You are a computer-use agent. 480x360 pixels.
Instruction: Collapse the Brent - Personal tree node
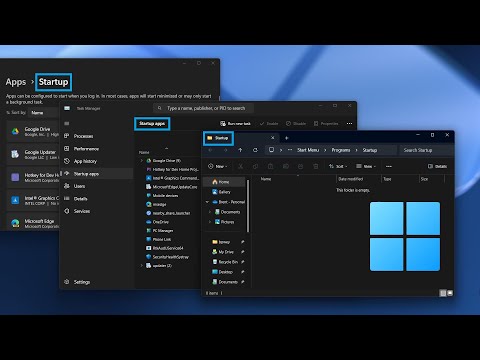(207, 202)
